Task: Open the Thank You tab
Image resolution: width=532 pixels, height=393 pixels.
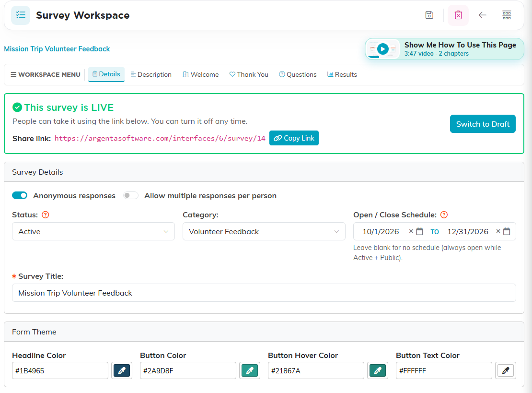Action: (249, 74)
